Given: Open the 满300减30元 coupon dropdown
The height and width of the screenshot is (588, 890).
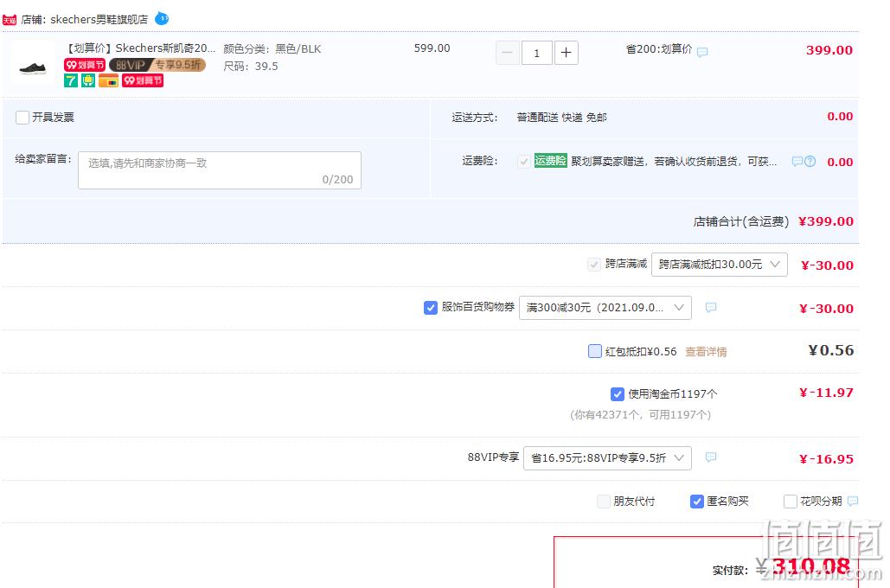Looking at the screenshot, I should 605,308.
